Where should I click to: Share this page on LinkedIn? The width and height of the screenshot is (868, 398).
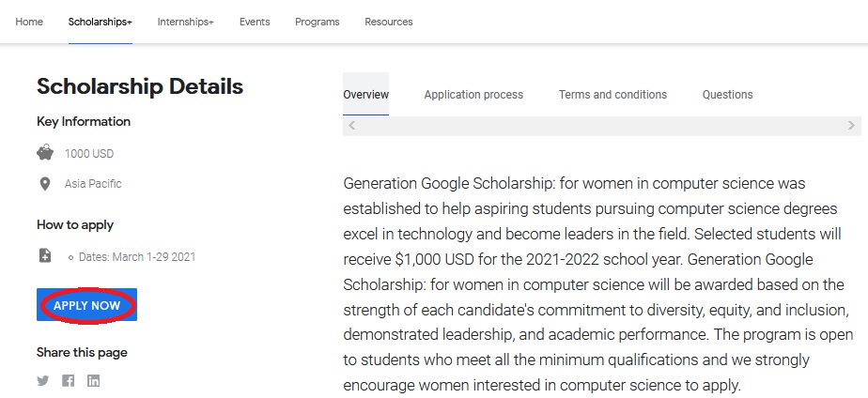[x=93, y=380]
